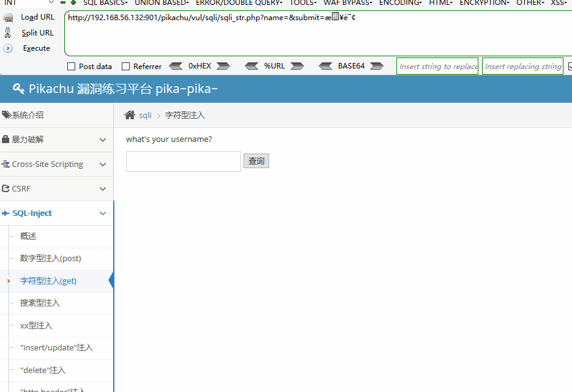Viewport: 572px width, 392px height.
Task: Open the SQL BASICS menu
Action: coord(105,3)
